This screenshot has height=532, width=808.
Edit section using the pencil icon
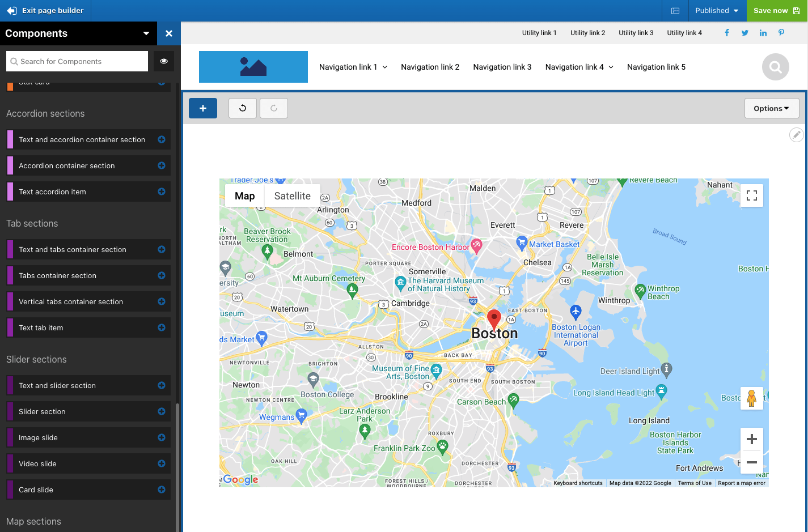pos(797,134)
